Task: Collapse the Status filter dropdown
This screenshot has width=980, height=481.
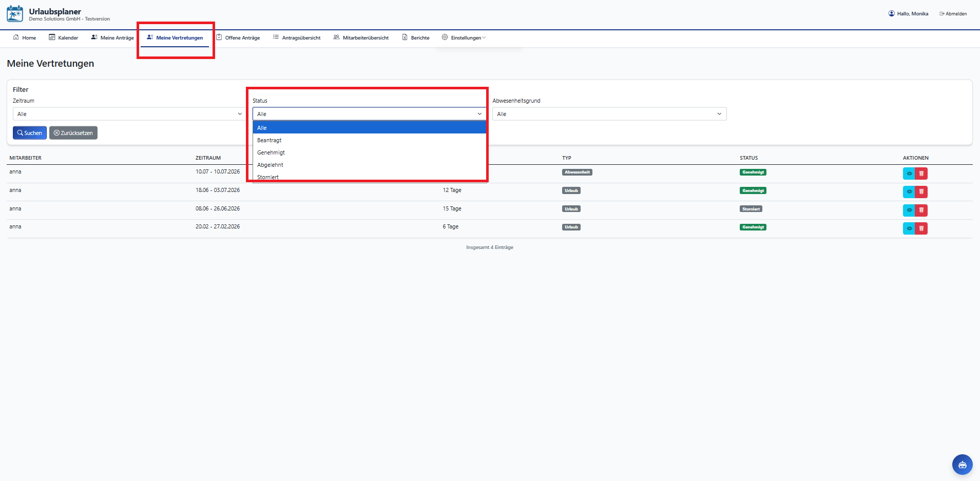Action: coord(370,114)
